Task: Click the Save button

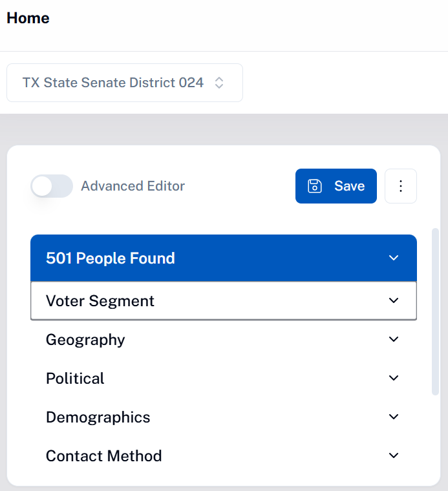Action: (x=336, y=186)
